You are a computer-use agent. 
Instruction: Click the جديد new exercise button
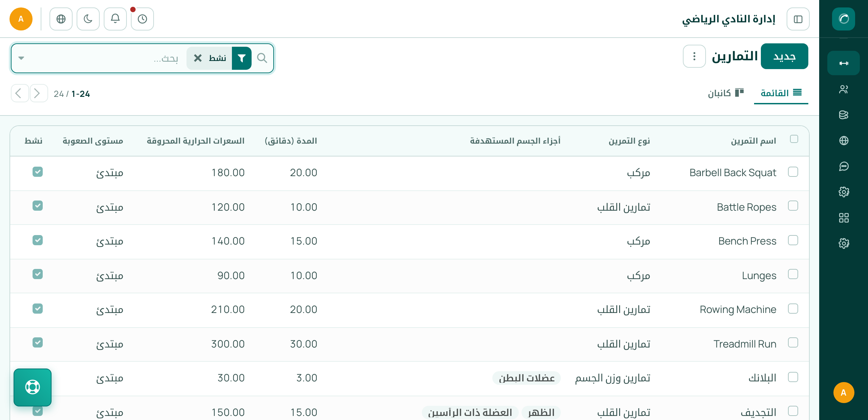(785, 56)
